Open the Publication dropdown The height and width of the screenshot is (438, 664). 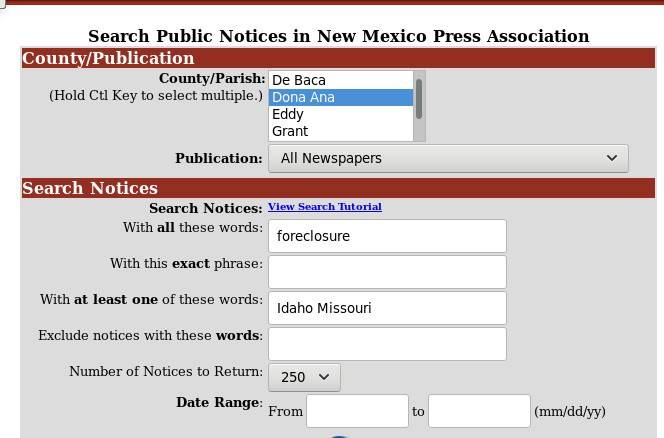tap(447, 158)
